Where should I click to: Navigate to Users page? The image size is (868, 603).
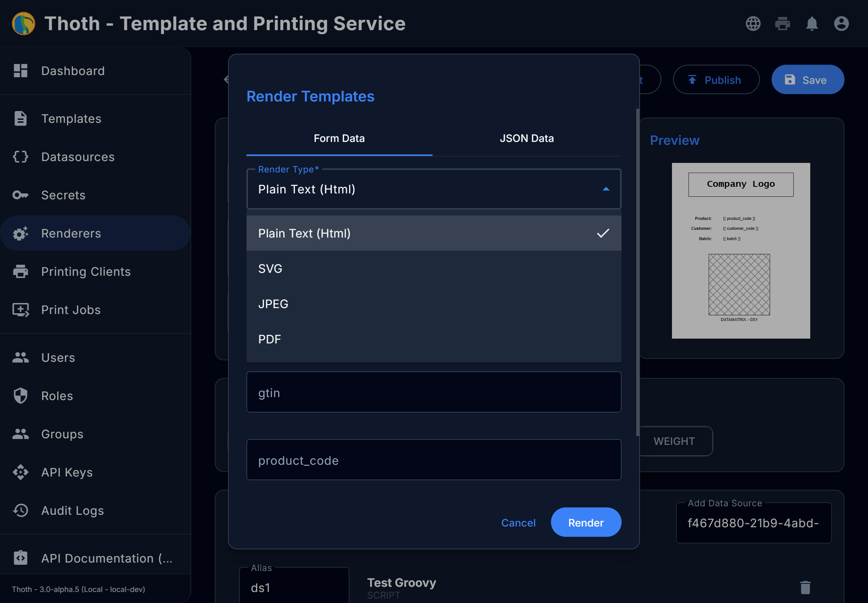95,357
